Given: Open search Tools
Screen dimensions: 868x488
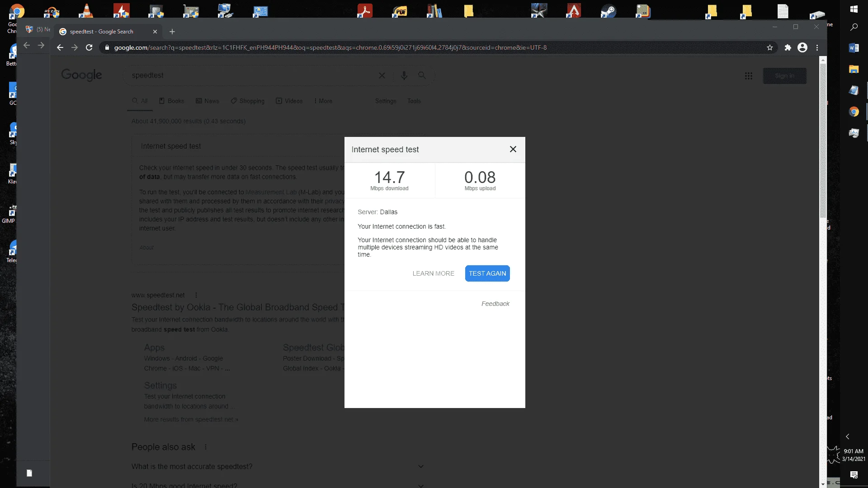Looking at the screenshot, I should 414,101.
